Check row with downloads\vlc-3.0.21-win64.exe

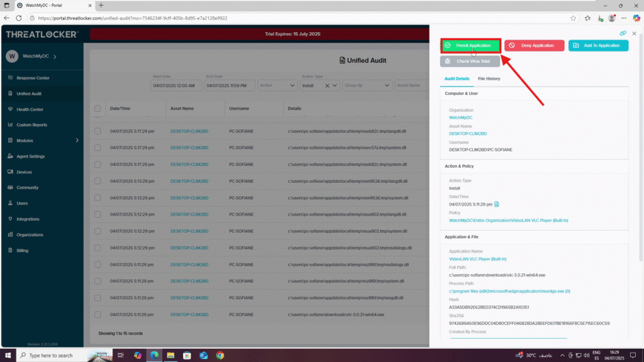pyautogui.click(x=97, y=315)
